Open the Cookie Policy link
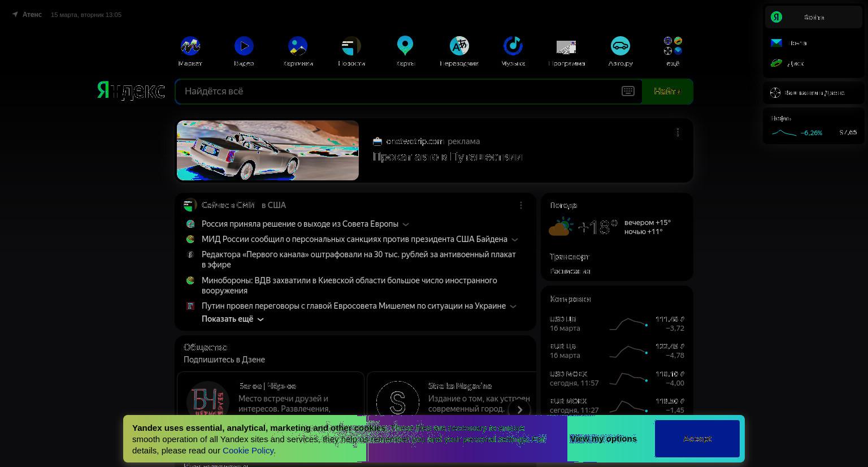Screen dimensions: 868x467 pos(248,451)
